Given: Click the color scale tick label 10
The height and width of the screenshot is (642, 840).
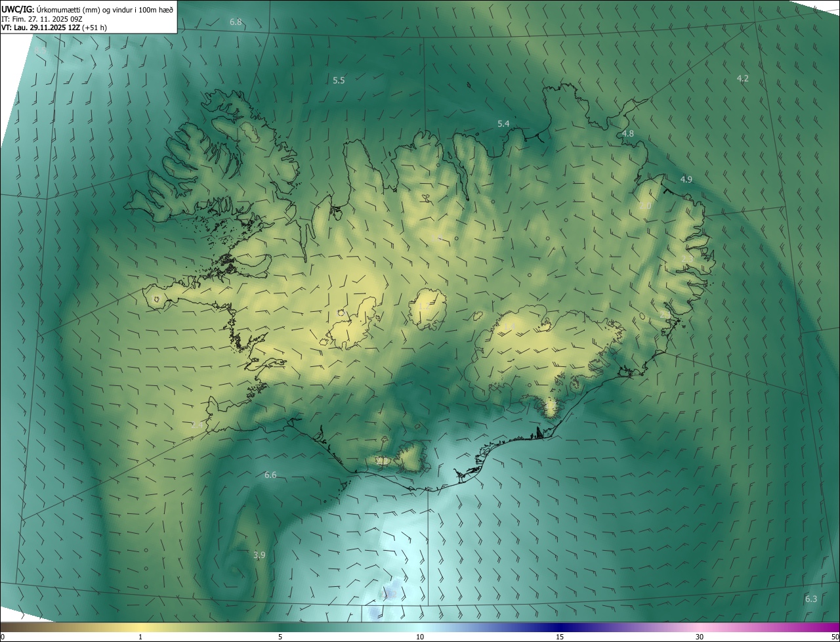Looking at the screenshot, I should tap(420, 637).
